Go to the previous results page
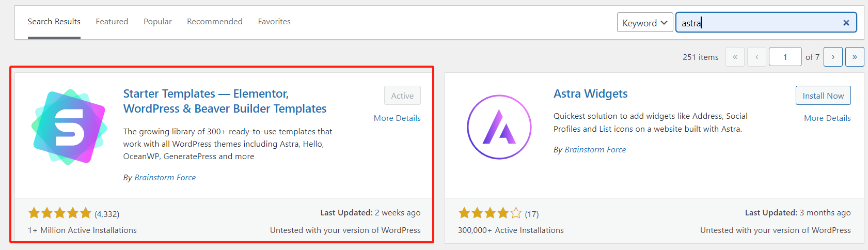 [757, 57]
